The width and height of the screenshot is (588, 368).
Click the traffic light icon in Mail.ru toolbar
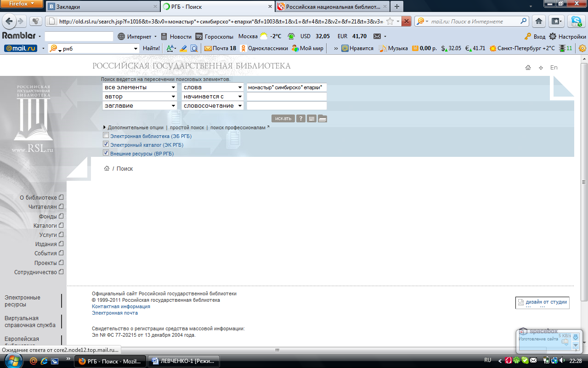[561, 48]
